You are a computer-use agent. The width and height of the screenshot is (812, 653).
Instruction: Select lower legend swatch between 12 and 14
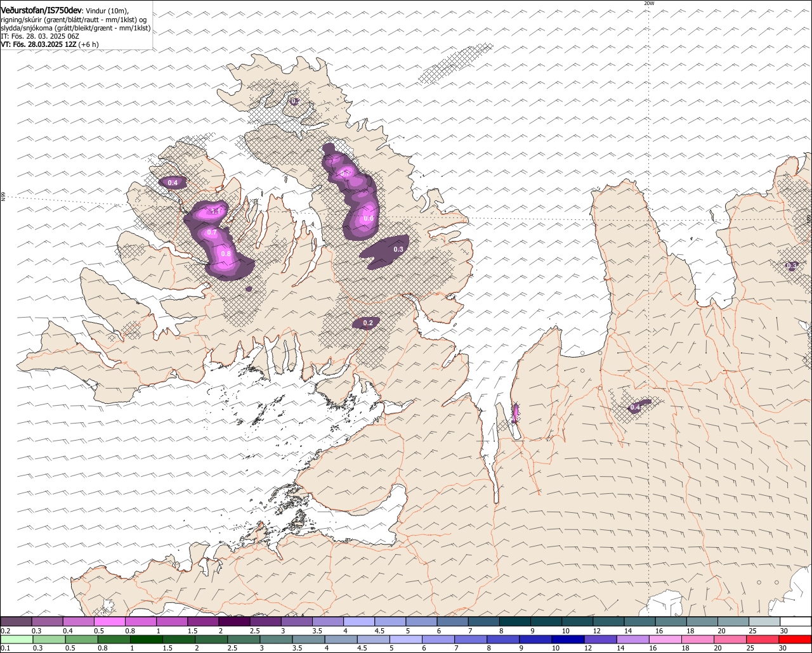[601, 640]
